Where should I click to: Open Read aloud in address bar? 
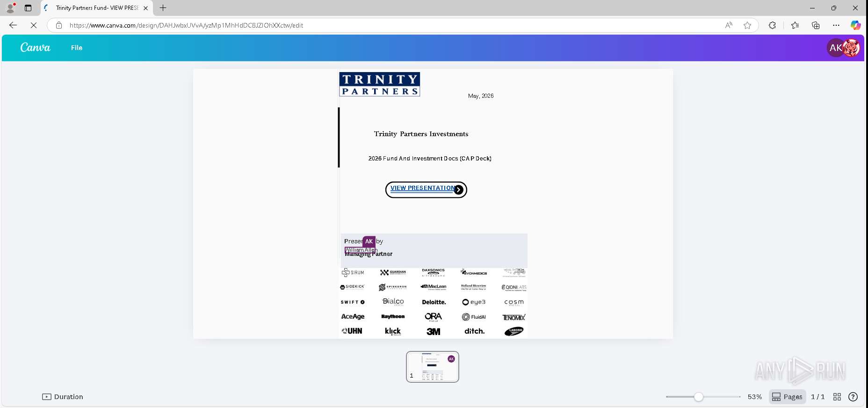pyautogui.click(x=729, y=25)
